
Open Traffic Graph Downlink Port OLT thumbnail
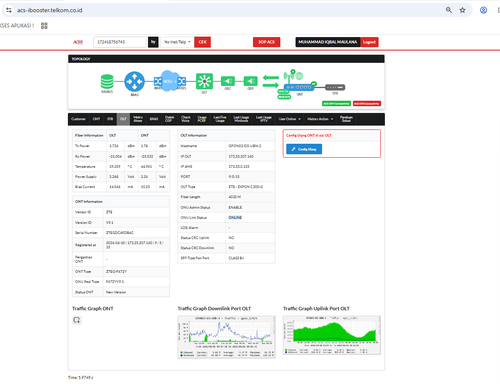coord(226,337)
